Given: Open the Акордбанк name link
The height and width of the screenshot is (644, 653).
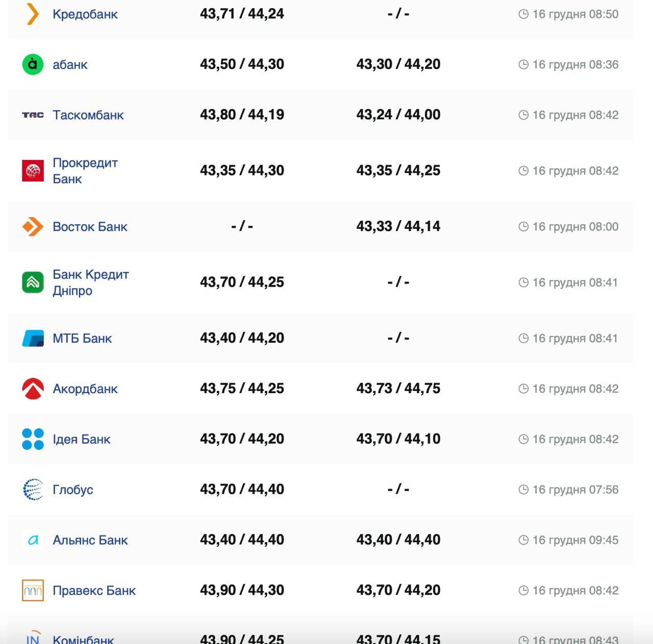Looking at the screenshot, I should 85,389.
